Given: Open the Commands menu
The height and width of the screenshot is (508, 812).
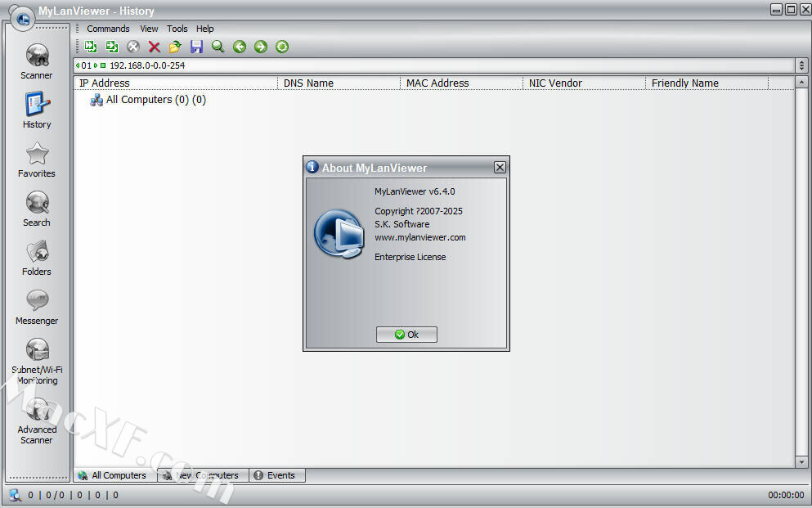Looking at the screenshot, I should (108, 29).
